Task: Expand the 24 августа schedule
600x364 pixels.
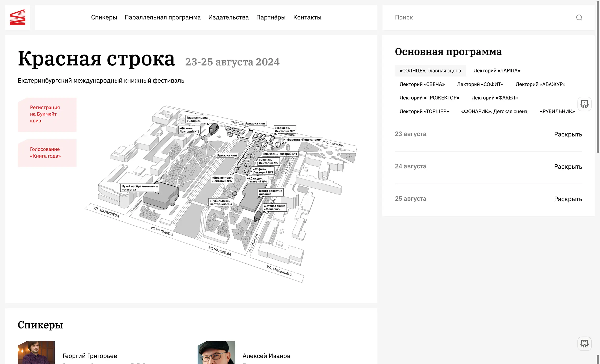Action: pos(568,167)
